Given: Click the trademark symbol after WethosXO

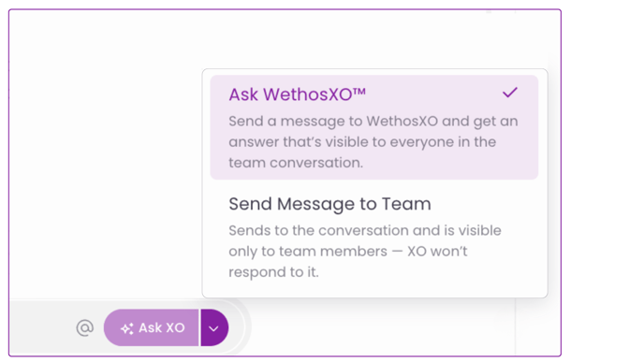Looking at the screenshot, I should [359, 92].
